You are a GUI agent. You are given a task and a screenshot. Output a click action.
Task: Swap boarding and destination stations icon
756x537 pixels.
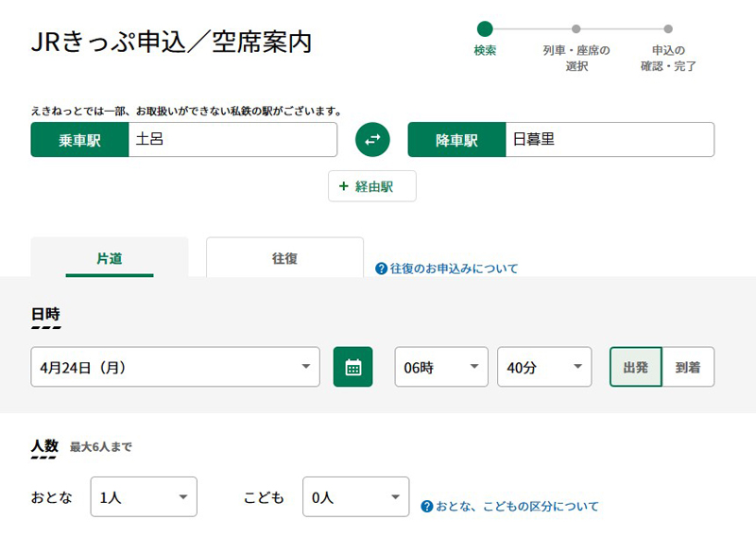coord(372,139)
